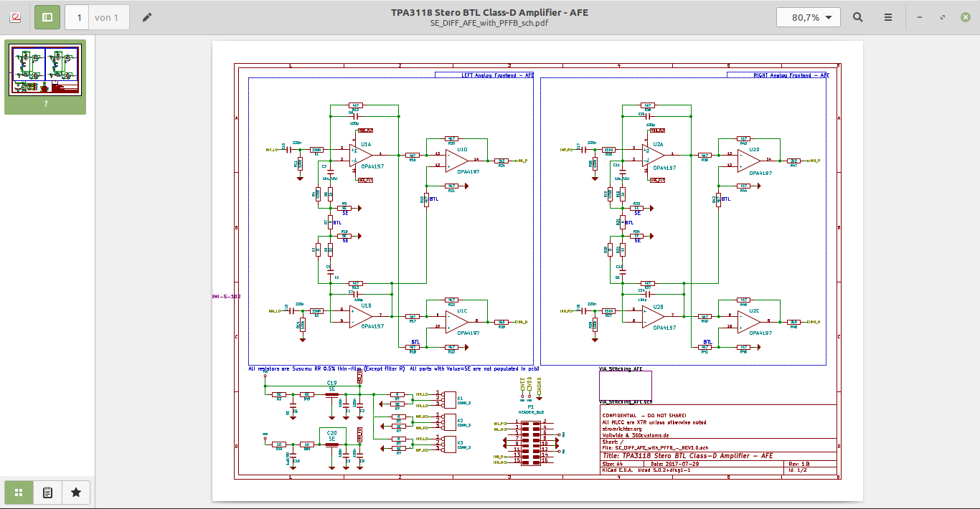This screenshot has width=980, height=509.
Task: Open the annotation pencil tool
Action: point(147,17)
